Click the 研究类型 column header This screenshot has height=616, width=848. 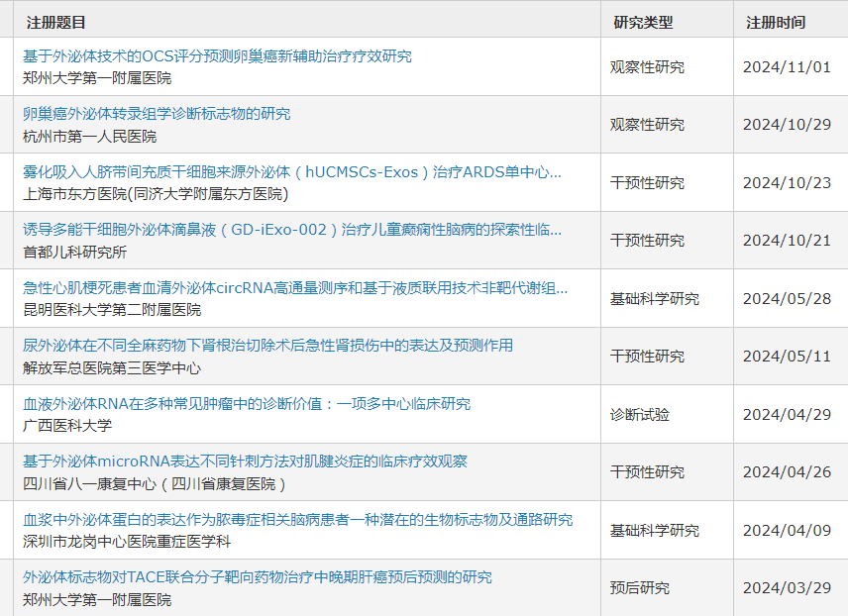[x=643, y=22]
